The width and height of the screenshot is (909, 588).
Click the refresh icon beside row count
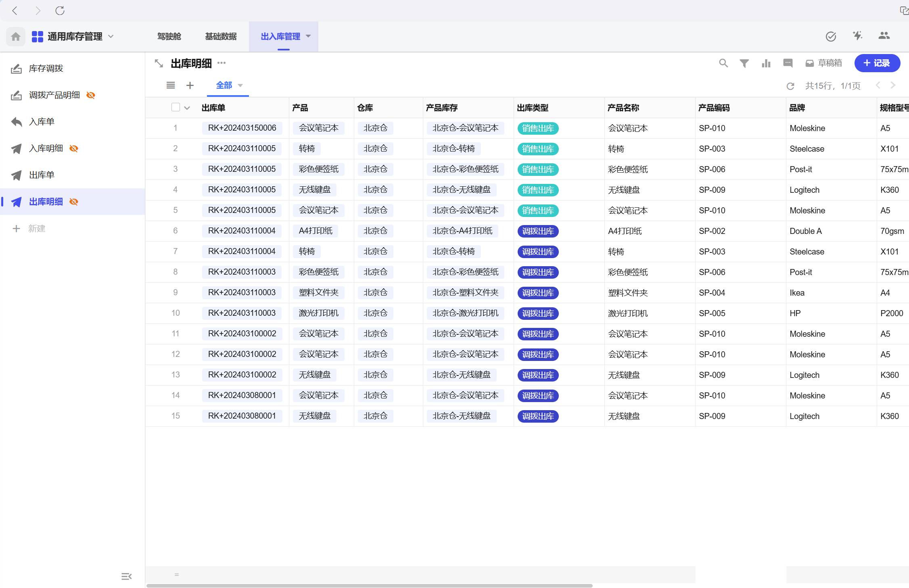click(x=790, y=86)
